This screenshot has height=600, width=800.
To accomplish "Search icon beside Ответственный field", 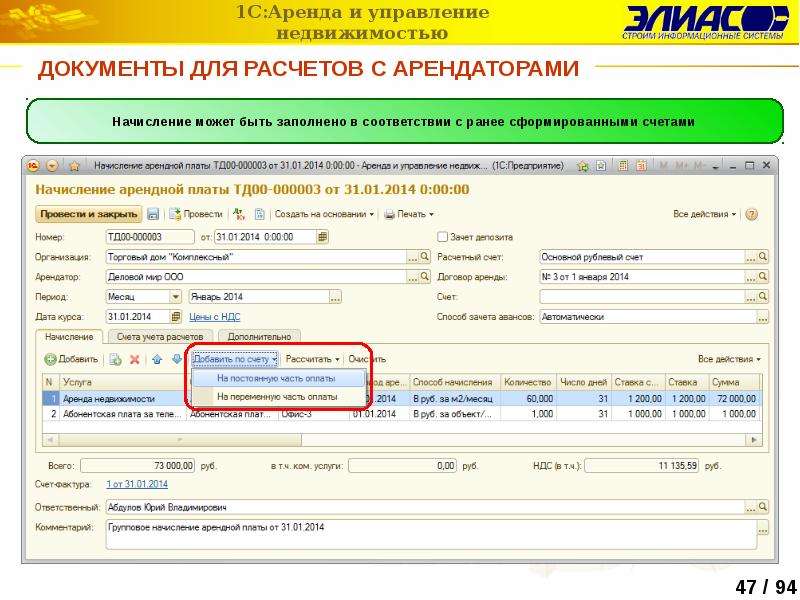I will tap(763, 507).
